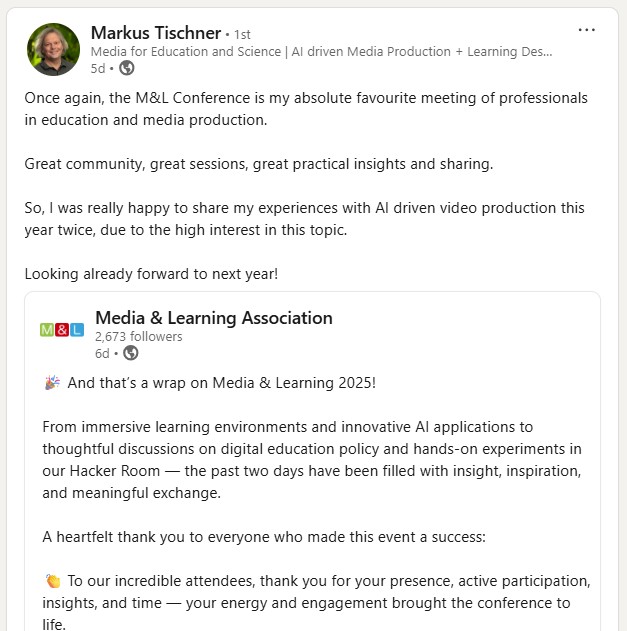Click the globe icon beside 5d
The width and height of the screenshot is (627, 631).
click(127, 68)
